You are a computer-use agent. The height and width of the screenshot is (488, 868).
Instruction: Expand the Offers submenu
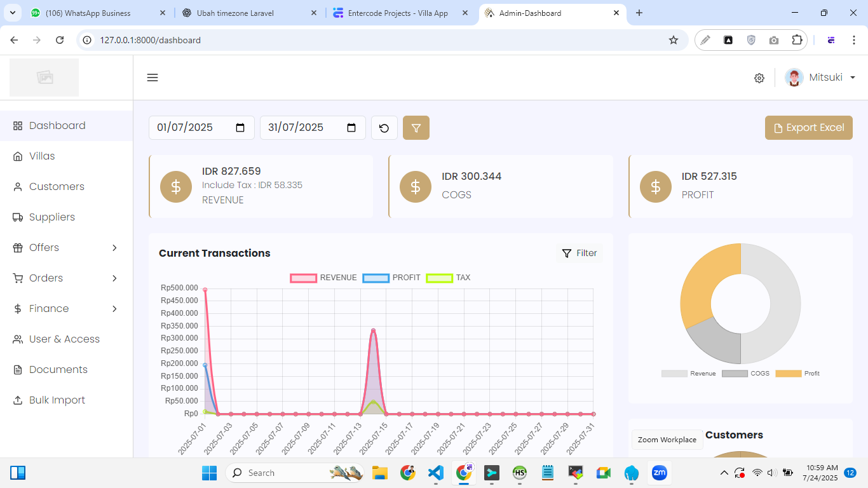tap(66, 248)
